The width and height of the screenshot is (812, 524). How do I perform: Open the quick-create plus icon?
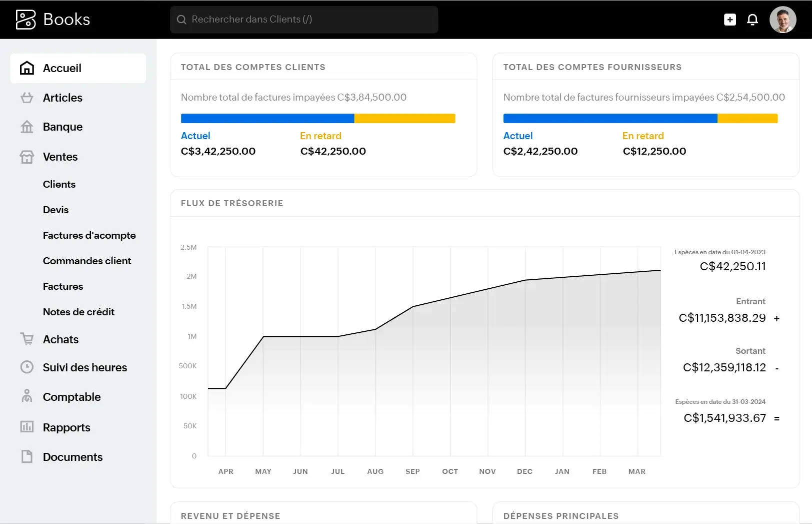tap(730, 20)
